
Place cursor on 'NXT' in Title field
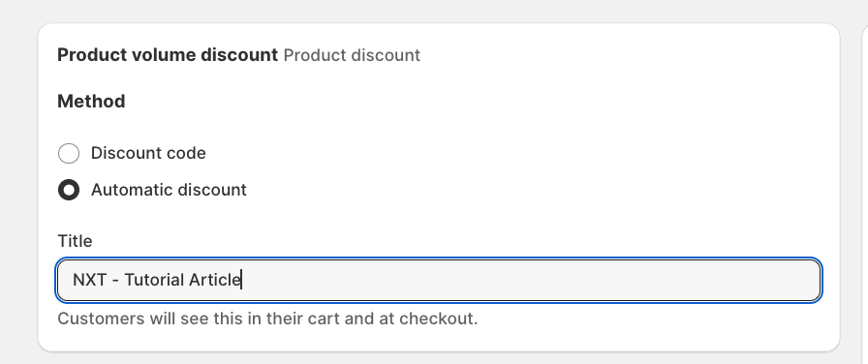point(90,280)
